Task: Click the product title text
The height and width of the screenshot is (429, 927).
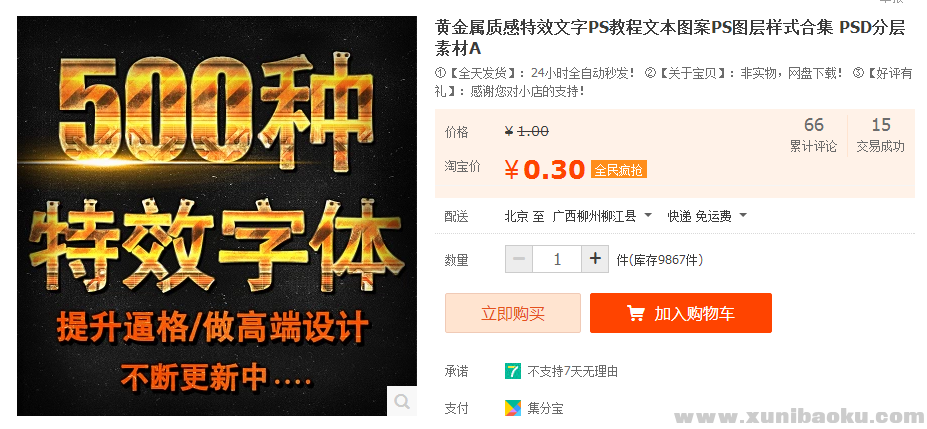Action: [670, 37]
